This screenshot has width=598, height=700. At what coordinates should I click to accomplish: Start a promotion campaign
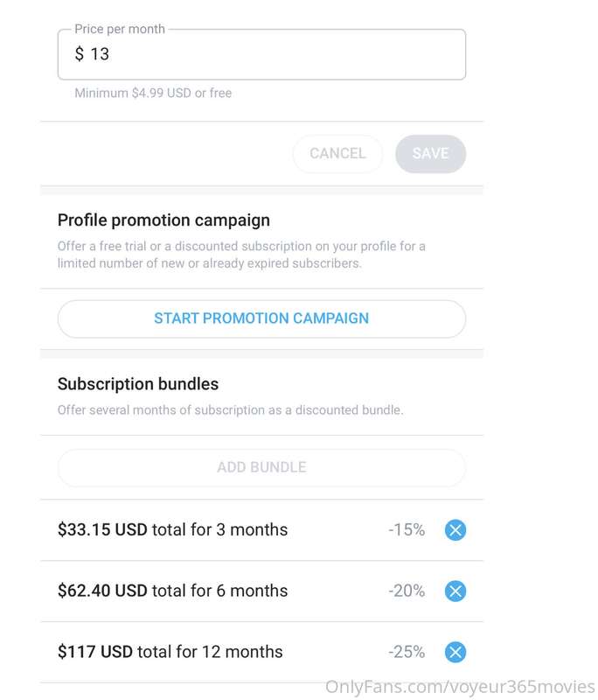coord(261,318)
